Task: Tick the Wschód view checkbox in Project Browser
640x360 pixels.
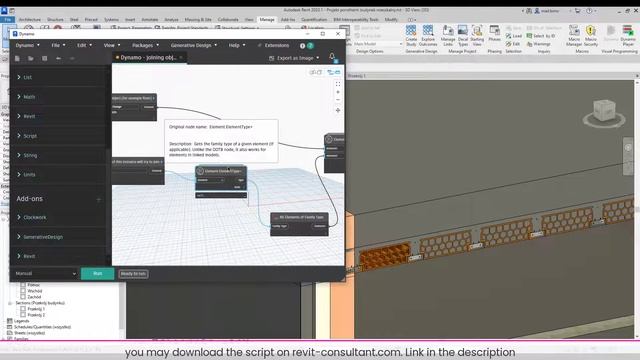Action: click(x=23, y=291)
